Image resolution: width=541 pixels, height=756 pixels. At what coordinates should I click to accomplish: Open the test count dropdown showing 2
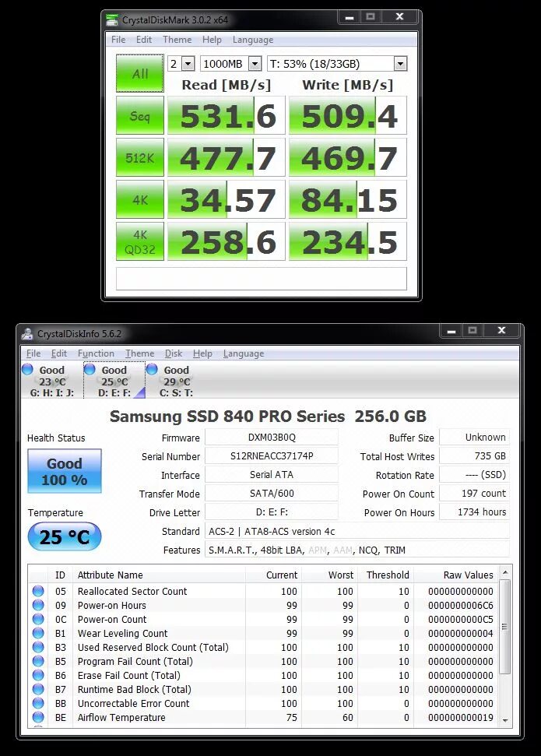click(x=188, y=64)
